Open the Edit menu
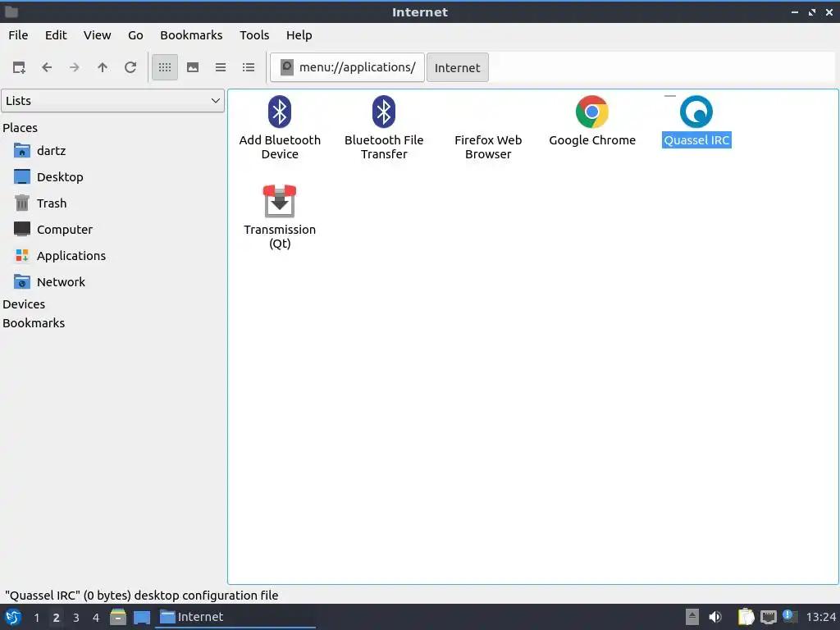Image resolution: width=840 pixels, height=630 pixels. pos(56,35)
